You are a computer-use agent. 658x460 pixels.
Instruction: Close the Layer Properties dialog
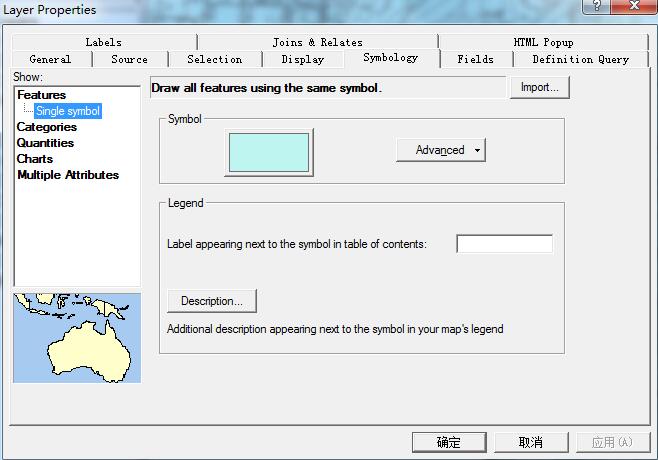coord(634,6)
